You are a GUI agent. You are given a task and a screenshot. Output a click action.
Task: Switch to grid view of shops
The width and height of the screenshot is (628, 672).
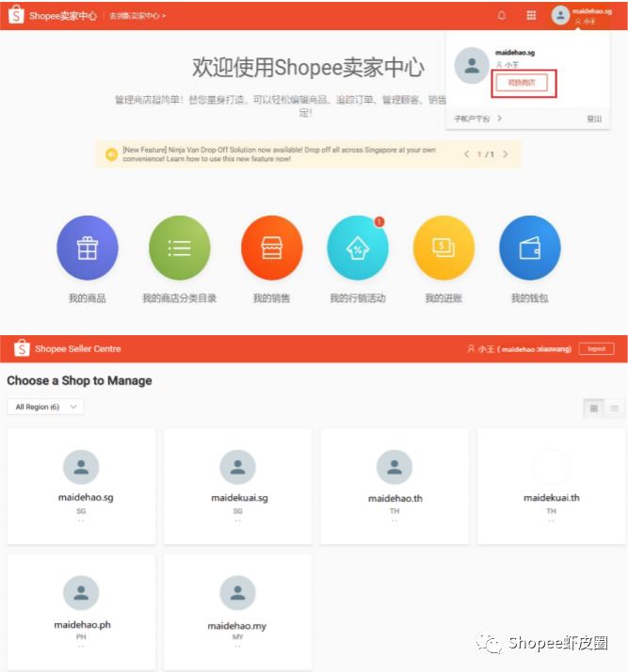[x=594, y=408]
